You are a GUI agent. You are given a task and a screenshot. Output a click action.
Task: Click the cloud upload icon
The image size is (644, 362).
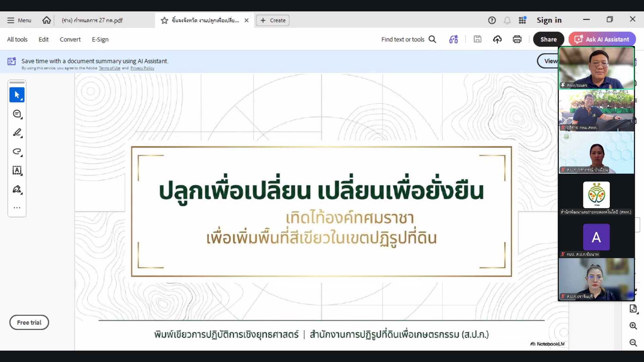497,39
